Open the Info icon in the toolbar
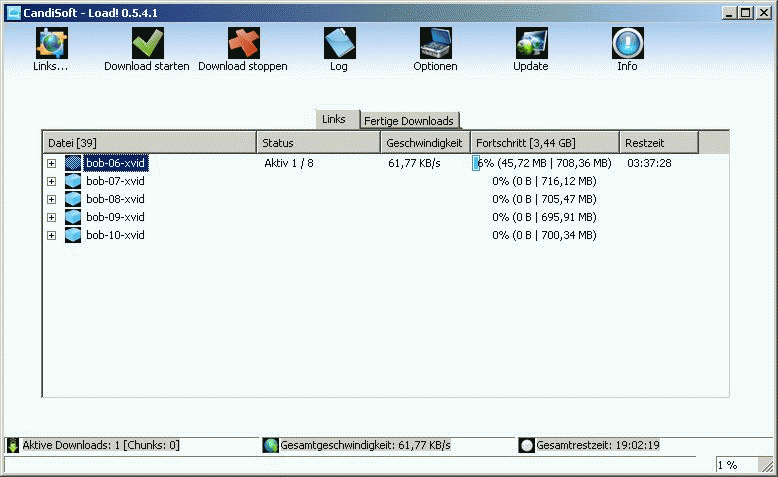 click(628, 43)
